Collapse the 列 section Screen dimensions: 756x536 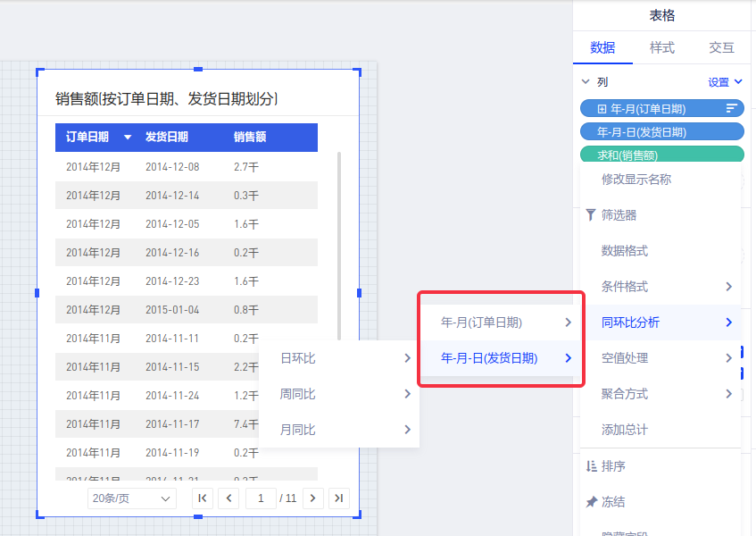point(586,82)
